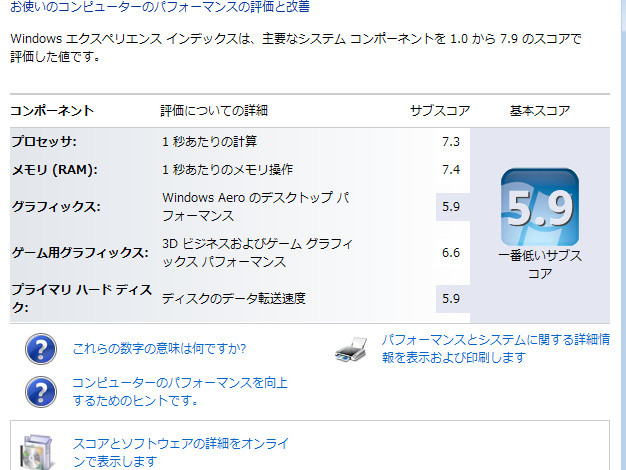Click the サブスコア column header
This screenshot has width=626, height=470.
(440, 111)
